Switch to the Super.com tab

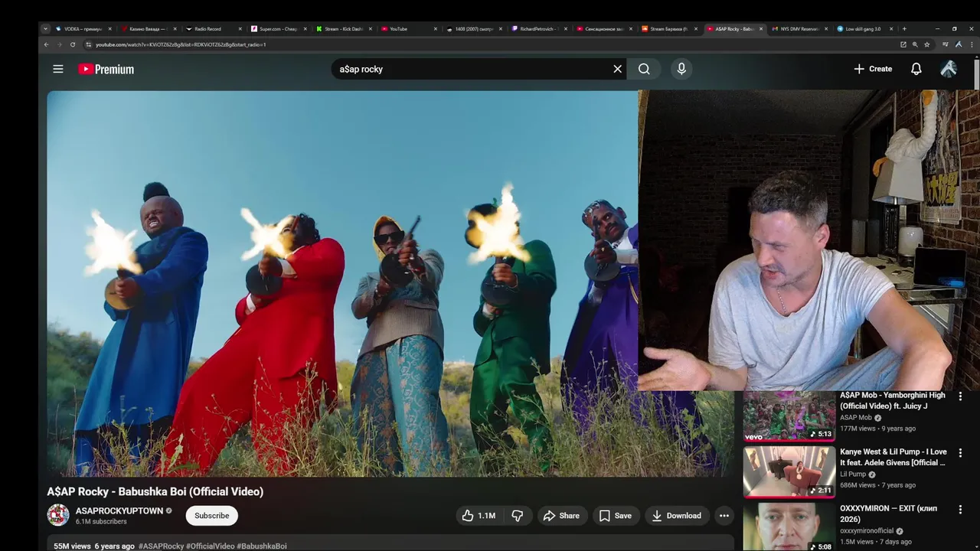279,29
